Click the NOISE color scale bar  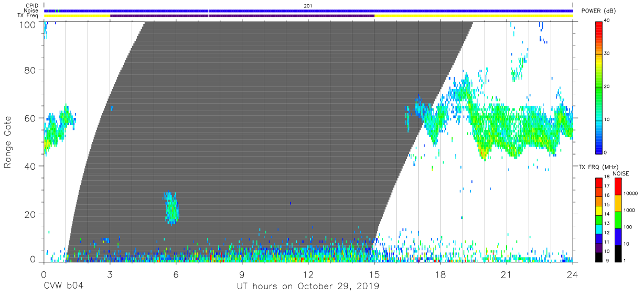click(618, 219)
